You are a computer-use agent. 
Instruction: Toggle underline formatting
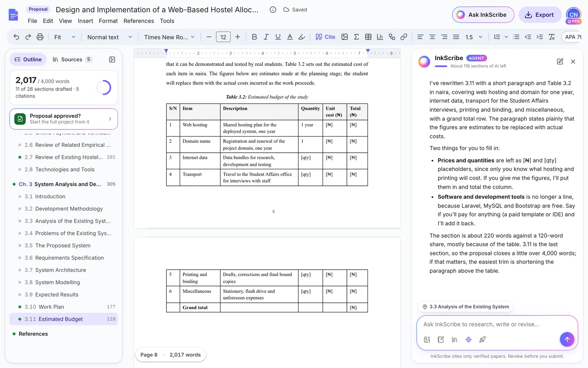[278, 37]
